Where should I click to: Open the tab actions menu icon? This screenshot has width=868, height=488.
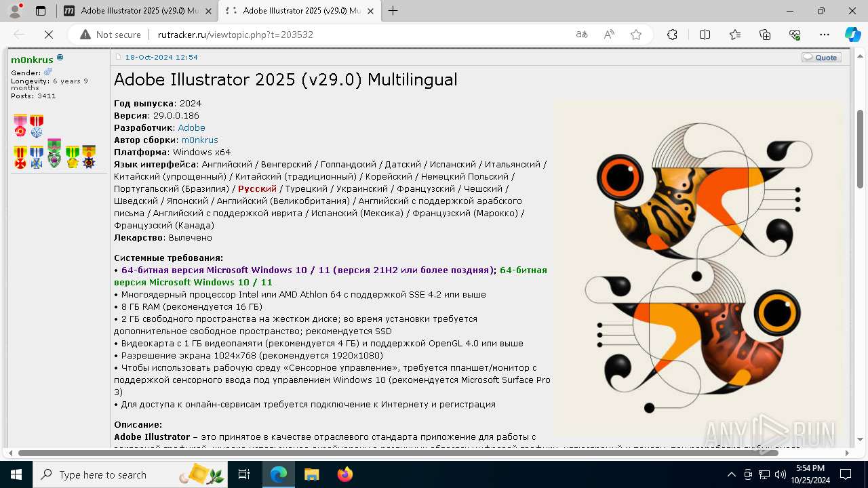[x=41, y=11]
